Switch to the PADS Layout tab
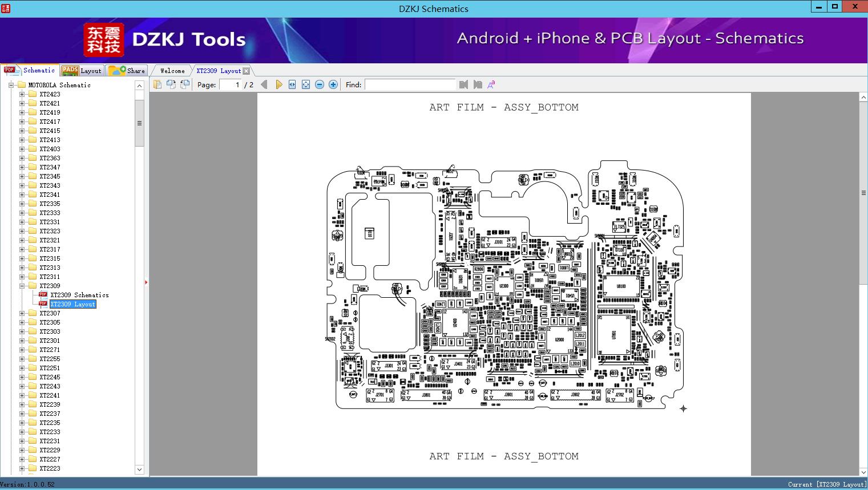 click(82, 71)
